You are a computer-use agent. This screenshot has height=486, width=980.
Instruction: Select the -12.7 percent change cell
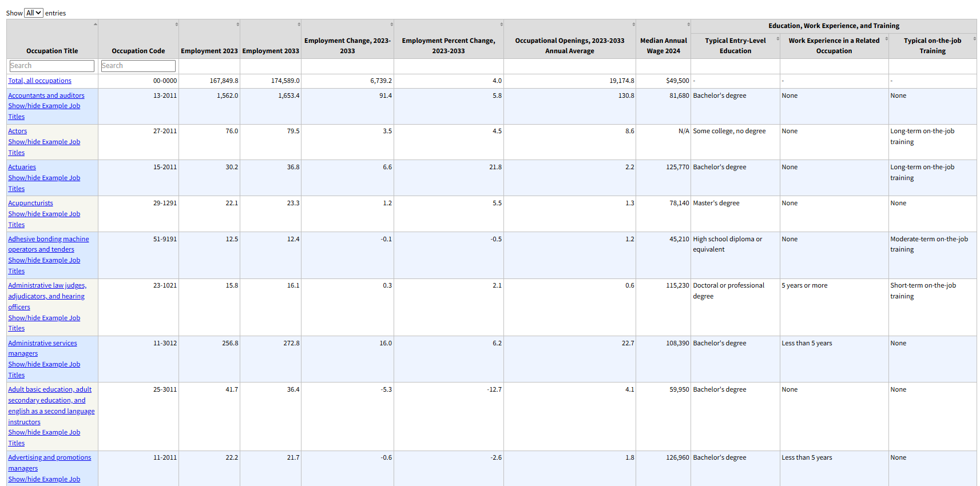449,416
